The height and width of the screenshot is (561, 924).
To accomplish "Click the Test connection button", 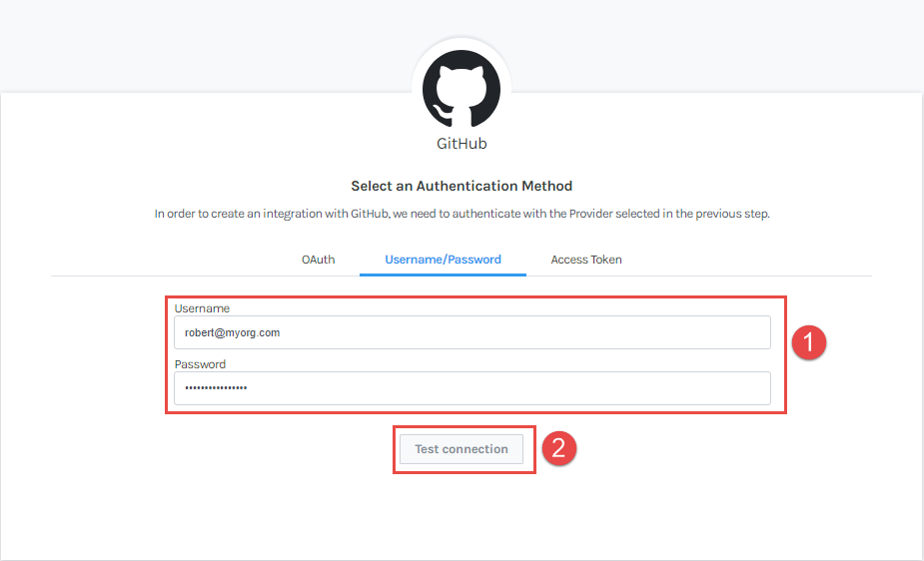I will (462, 449).
